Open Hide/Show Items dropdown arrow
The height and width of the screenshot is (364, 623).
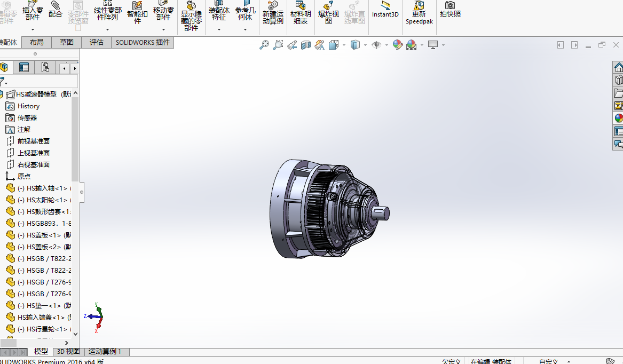coord(387,45)
